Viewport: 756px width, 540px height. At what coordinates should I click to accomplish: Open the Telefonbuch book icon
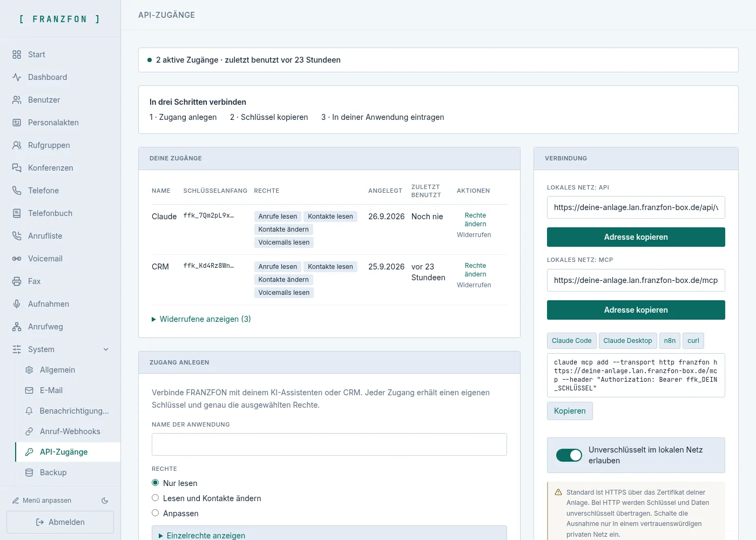[x=17, y=213]
